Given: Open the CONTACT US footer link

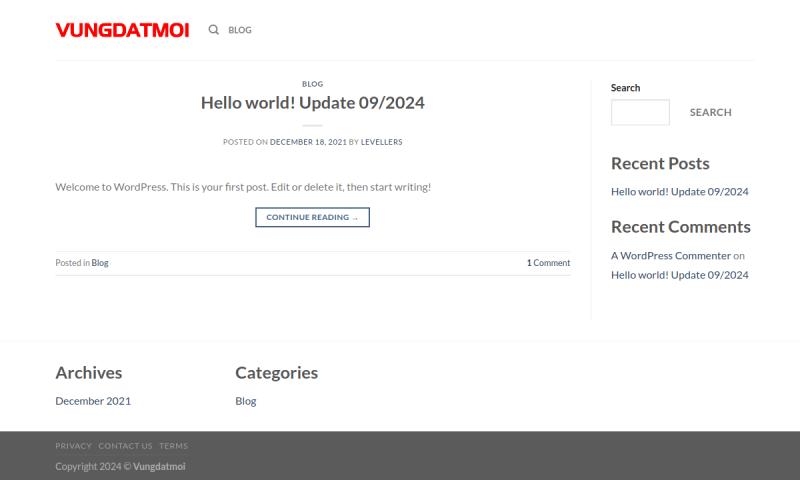Looking at the screenshot, I should click(x=126, y=446).
